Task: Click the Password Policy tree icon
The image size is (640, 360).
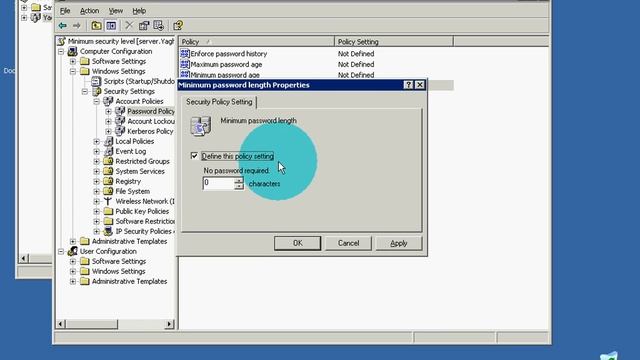Action: pos(120,111)
